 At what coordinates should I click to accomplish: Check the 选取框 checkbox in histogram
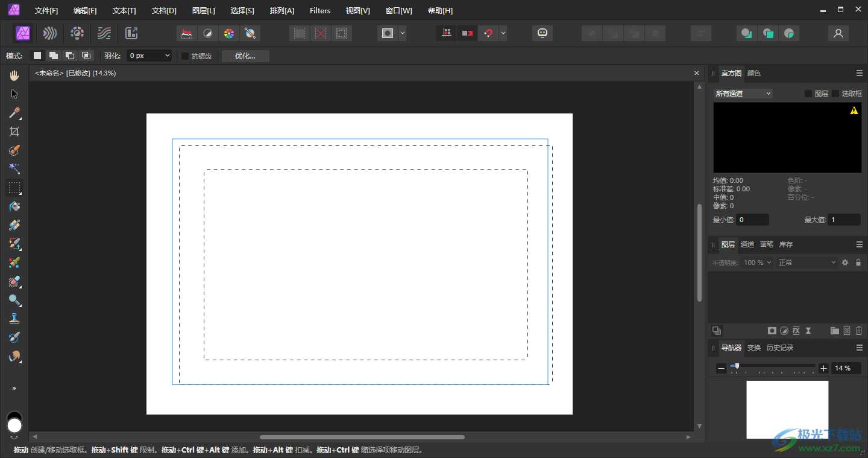click(x=835, y=94)
